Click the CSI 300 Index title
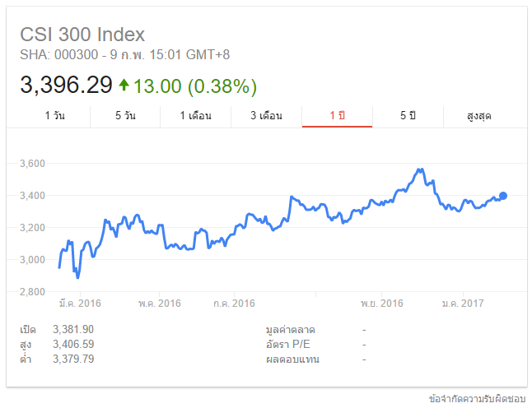Image resolution: width=532 pixels, height=408 pixels. pyautogui.click(x=82, y=35)
